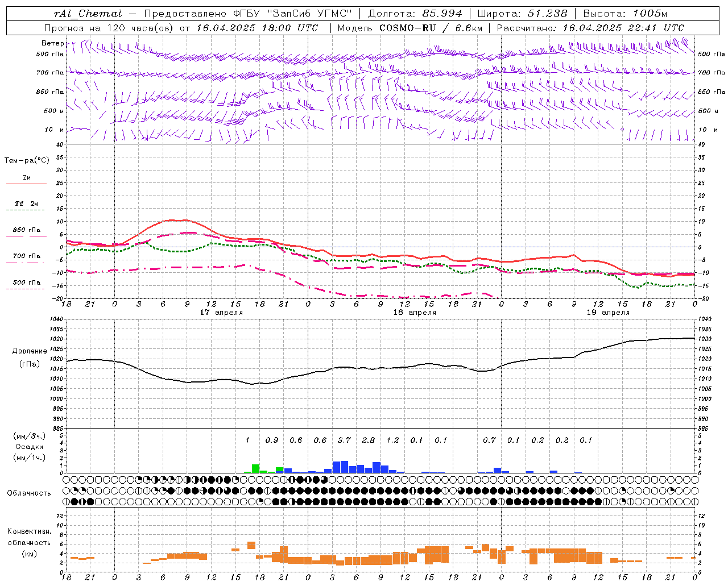Click the "Тем-ра(°C)" temperature panel label
The width and height of the screenshot is (728, 582).
point(27,161)
